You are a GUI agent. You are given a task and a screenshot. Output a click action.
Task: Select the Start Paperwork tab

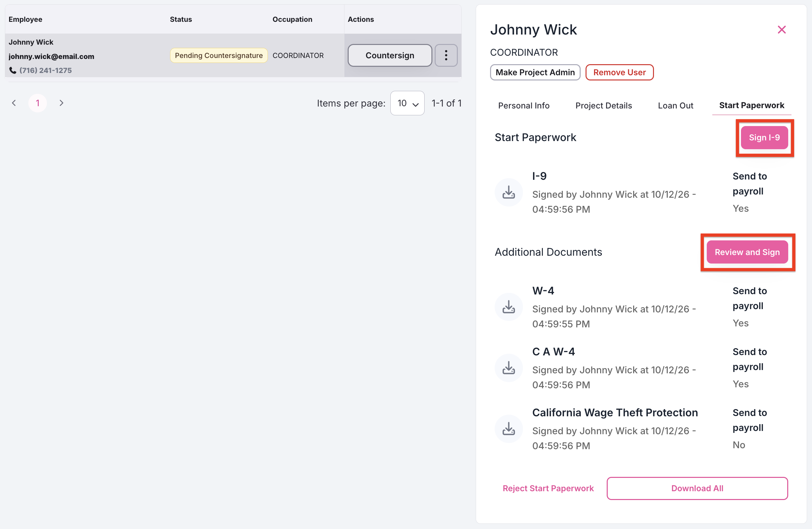[x=752, y=106]
